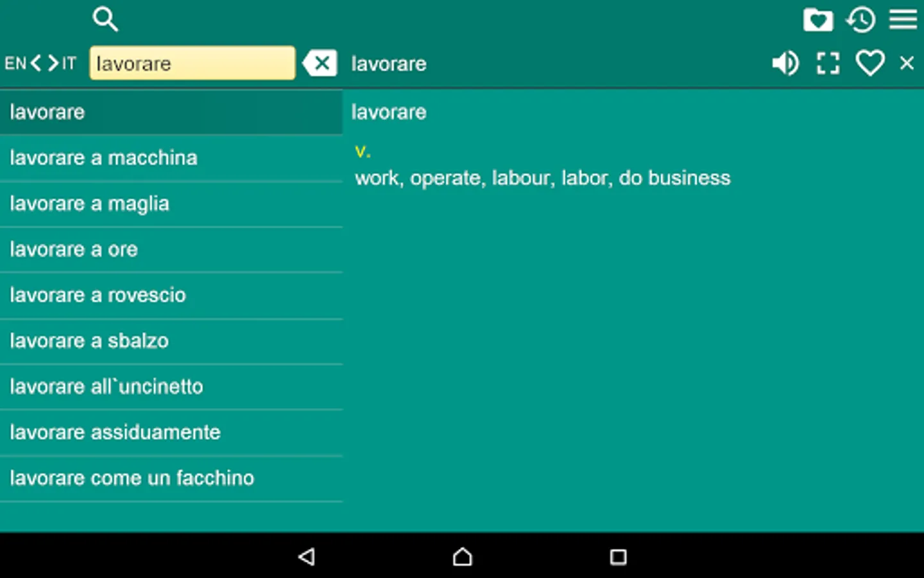Select 'lavorare a ore' entry

(171, 249)
